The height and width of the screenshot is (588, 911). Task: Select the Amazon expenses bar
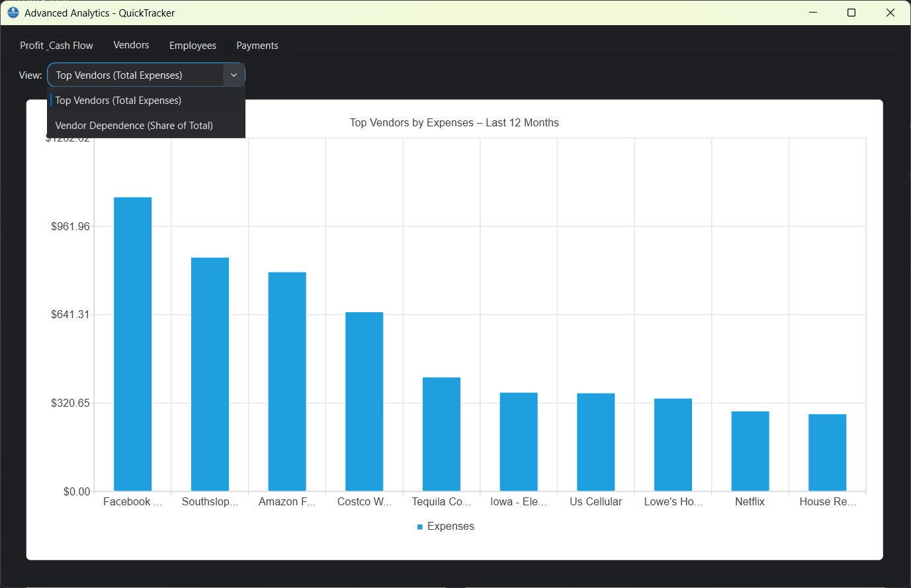[286, 380]
